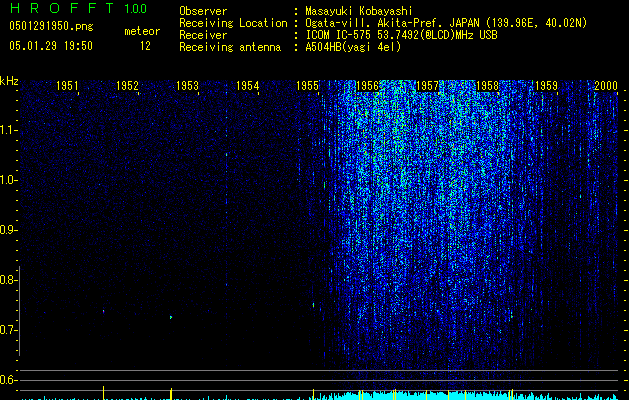This screenshot has width=629, height=400.
Task: Click the ICOM IC-575 receiver value
Action: click(x=401, y=35)
